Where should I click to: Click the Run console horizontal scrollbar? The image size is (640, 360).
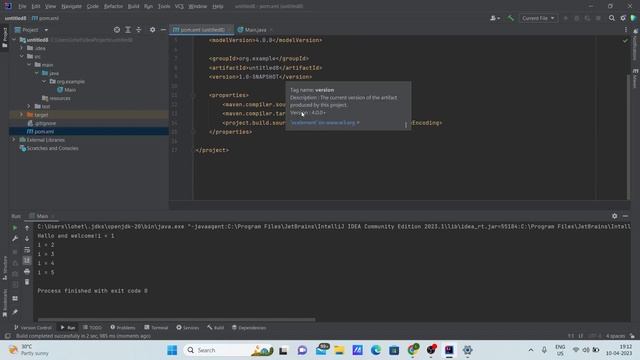(x=176, y=320)
